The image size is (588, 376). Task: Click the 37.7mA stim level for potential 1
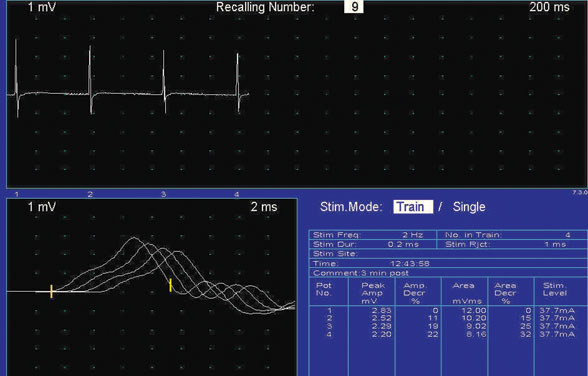click(x=557, y=310)
